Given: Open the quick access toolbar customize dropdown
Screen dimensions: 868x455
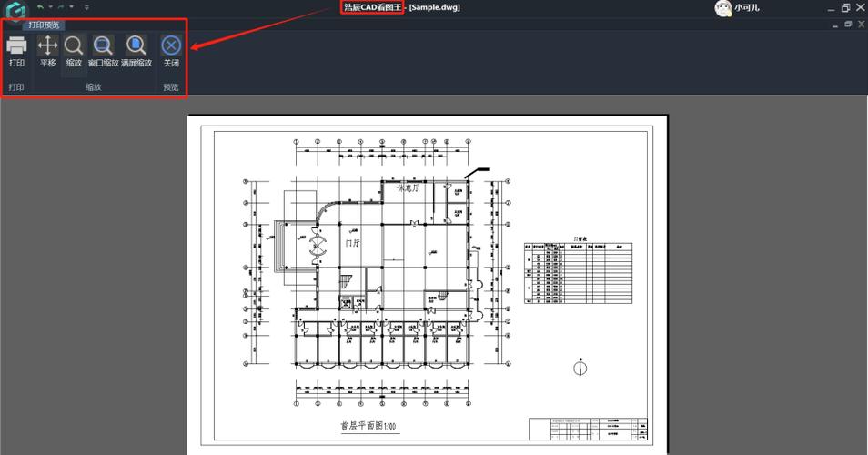Looking at the screenshot, I should click(87, 7).
